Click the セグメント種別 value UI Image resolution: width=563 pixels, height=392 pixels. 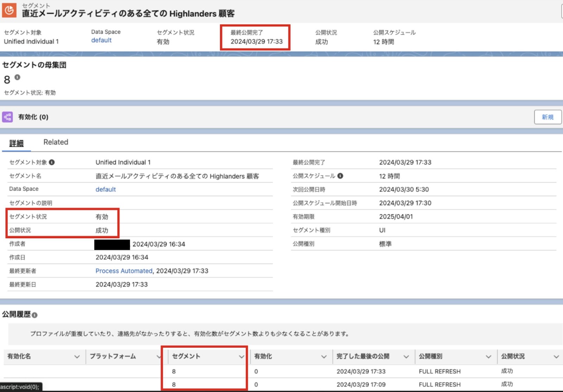click(382, 230)
